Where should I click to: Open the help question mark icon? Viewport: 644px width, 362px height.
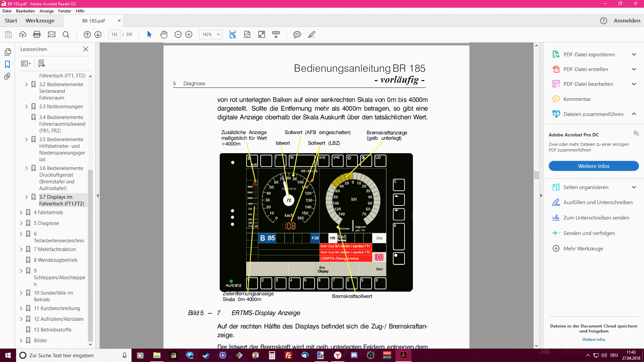603,21
